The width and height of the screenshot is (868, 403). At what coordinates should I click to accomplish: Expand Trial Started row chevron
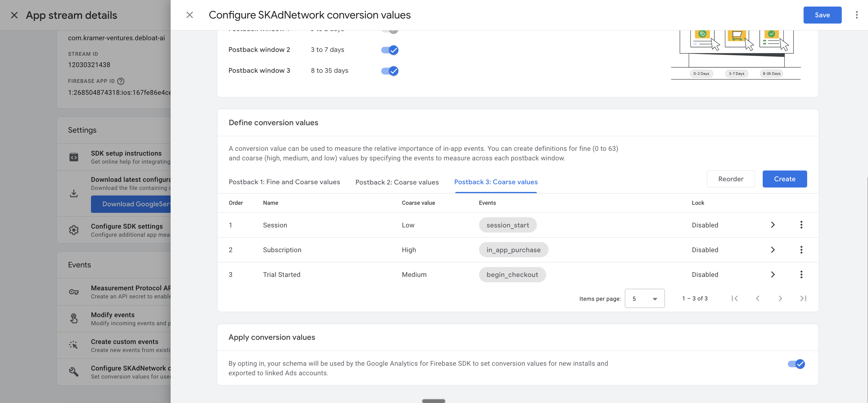[773, 275]
